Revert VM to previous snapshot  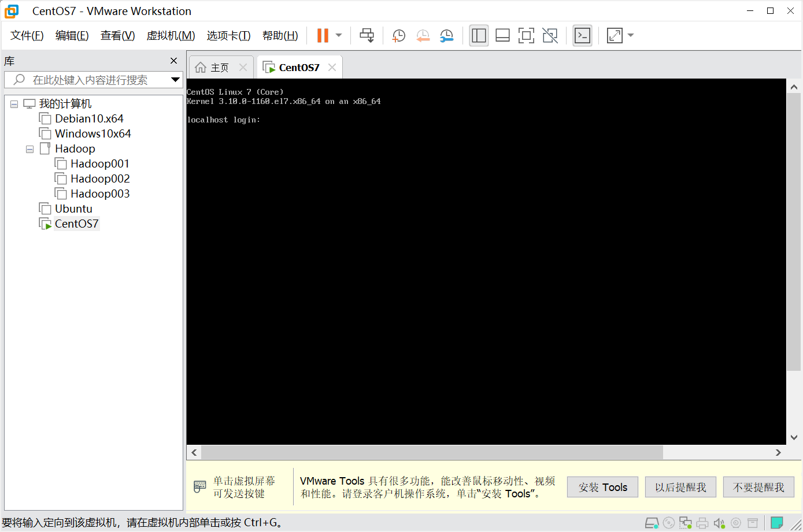click(x=423, y=36)
